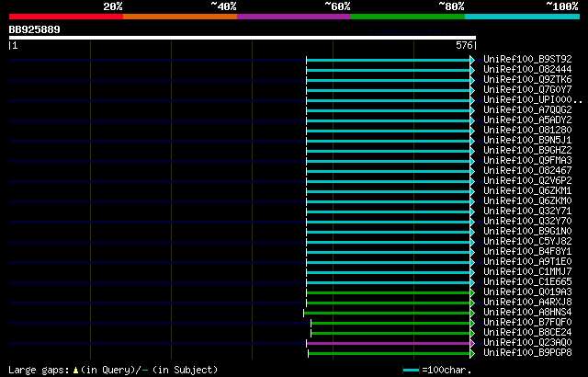The width and height of the screenshot is (588, 377).
Task: Click the UniRef100_C1MMJ7 hit label
Action: (x=527, y=272)
